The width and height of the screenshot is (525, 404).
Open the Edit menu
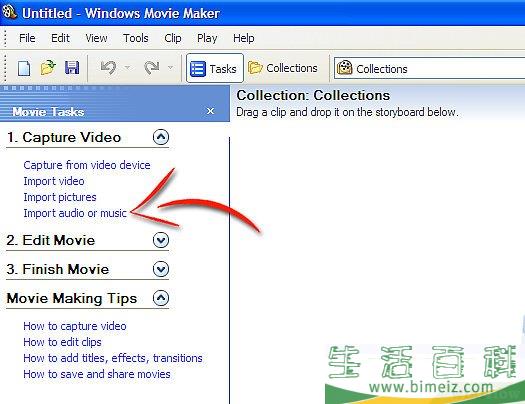point(60,38)
